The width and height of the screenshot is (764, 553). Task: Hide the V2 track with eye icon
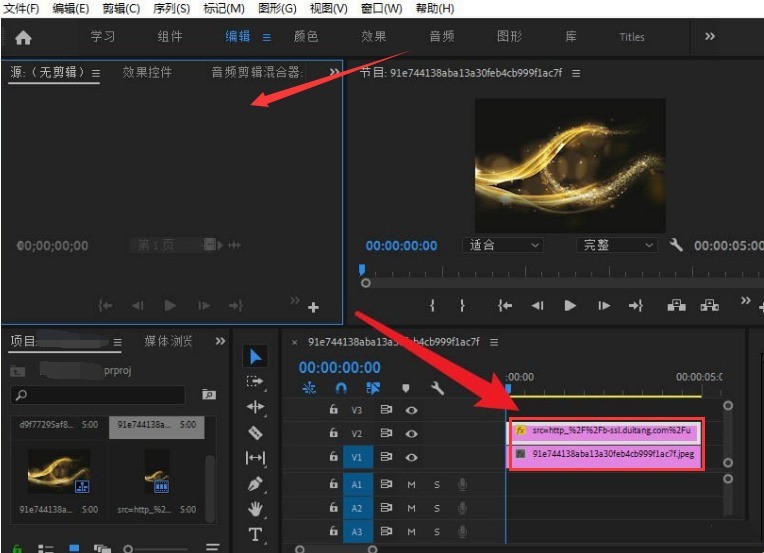411,432
